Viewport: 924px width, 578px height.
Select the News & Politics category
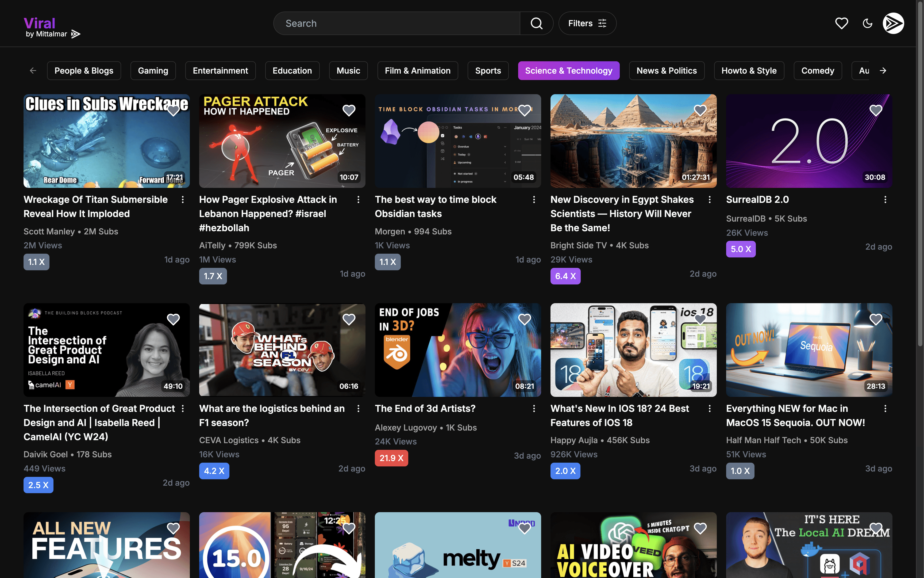coord(667,71)
